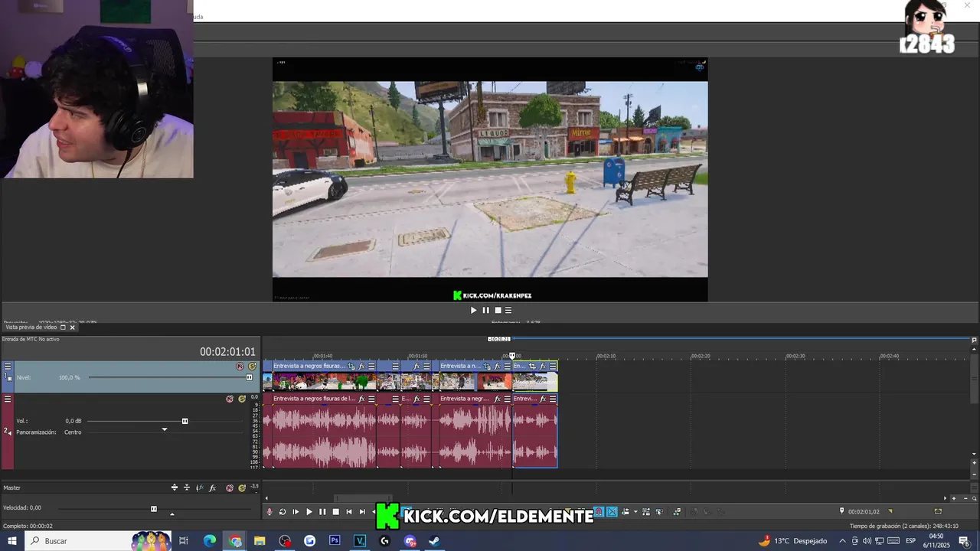Open audio event FX on 'Entrevista a negr...' clip

pos(497,399)
